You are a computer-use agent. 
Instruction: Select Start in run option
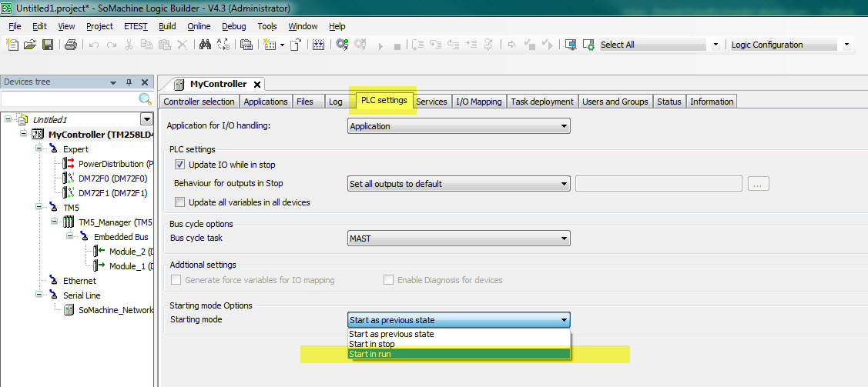coord(459,354)
